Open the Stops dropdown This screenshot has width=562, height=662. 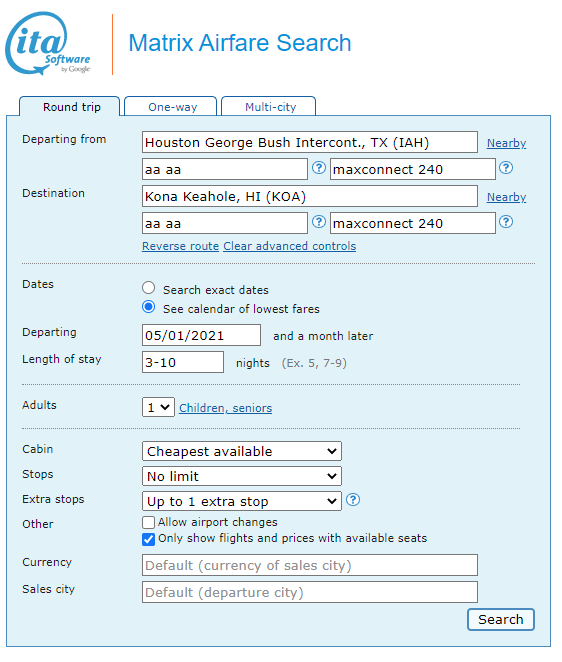pos(242,476)
